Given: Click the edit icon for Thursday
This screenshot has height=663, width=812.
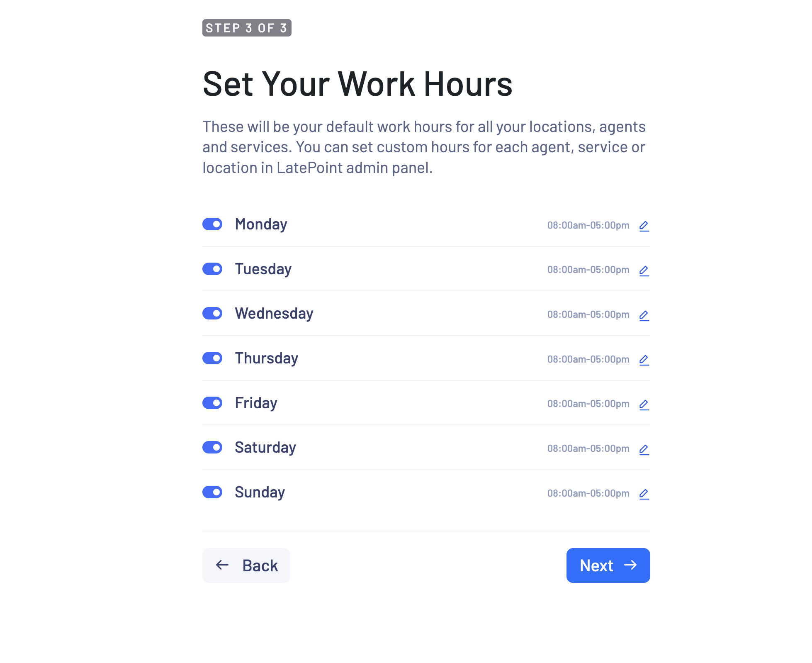Looking at the screenshot, I should [644, 359].
